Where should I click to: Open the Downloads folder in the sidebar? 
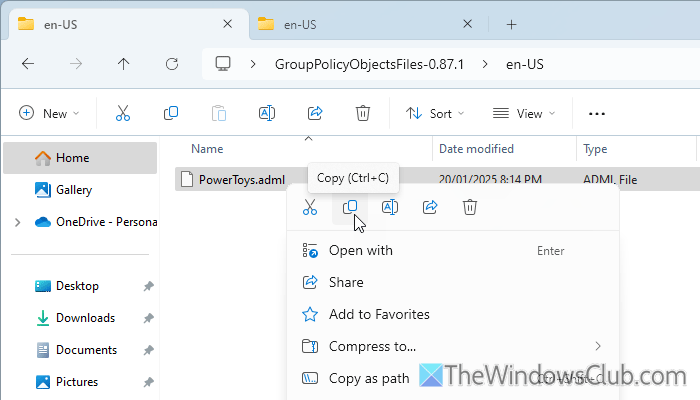pyautogui.click(x=85, y=318)
